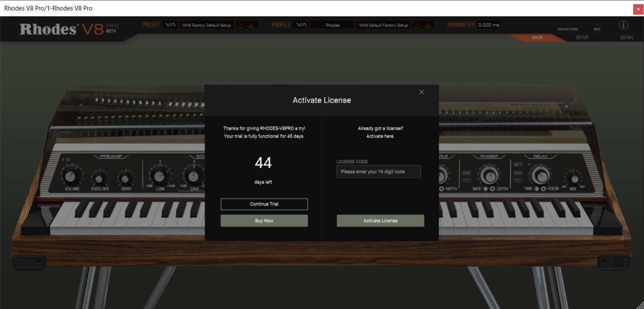Image resolution: width=644 pixels, height=309 pixels.
Task: Click the load preset icon in the PRESET section
Action: coord(251,25)
